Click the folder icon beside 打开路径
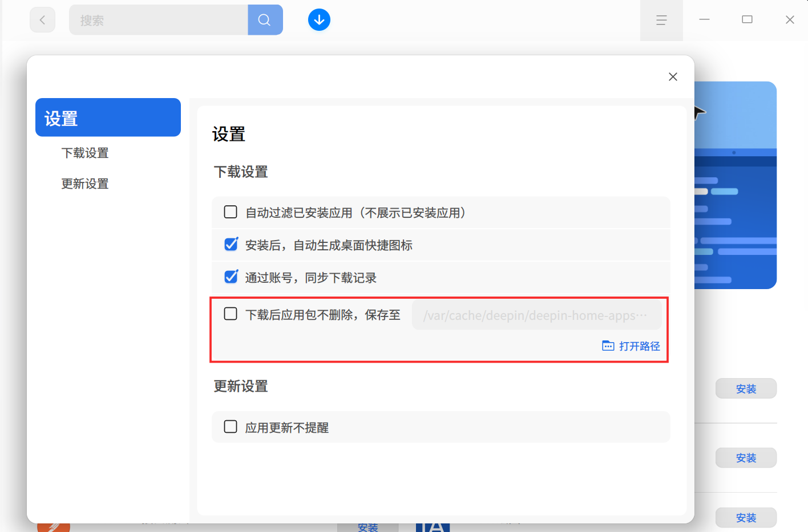808x532 pixels. pos(608,346)
